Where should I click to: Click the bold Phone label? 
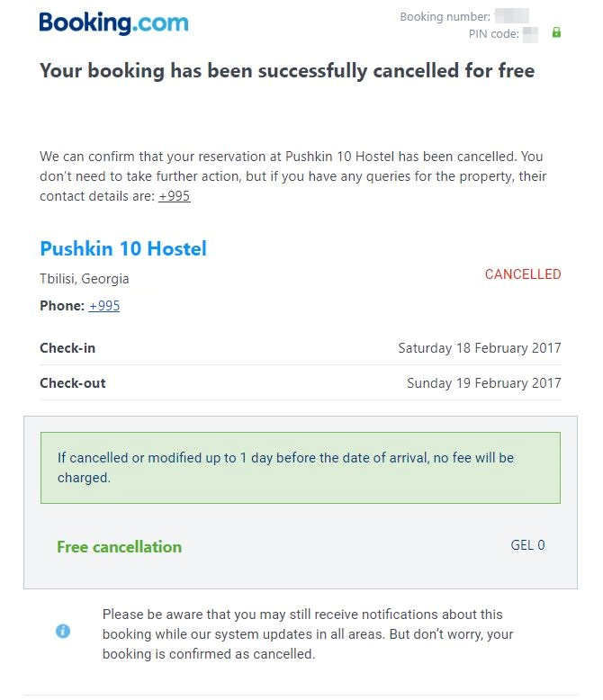point(62,306)
